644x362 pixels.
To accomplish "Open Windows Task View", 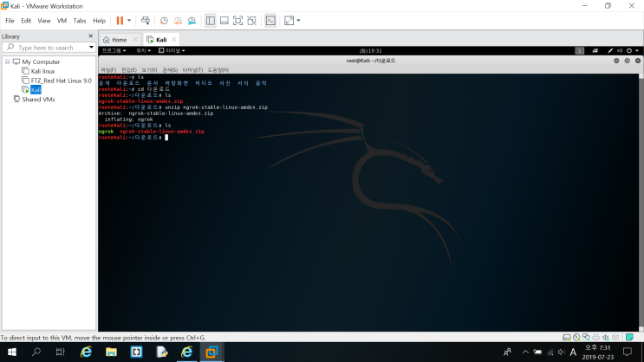I will (x=61, y=352).
